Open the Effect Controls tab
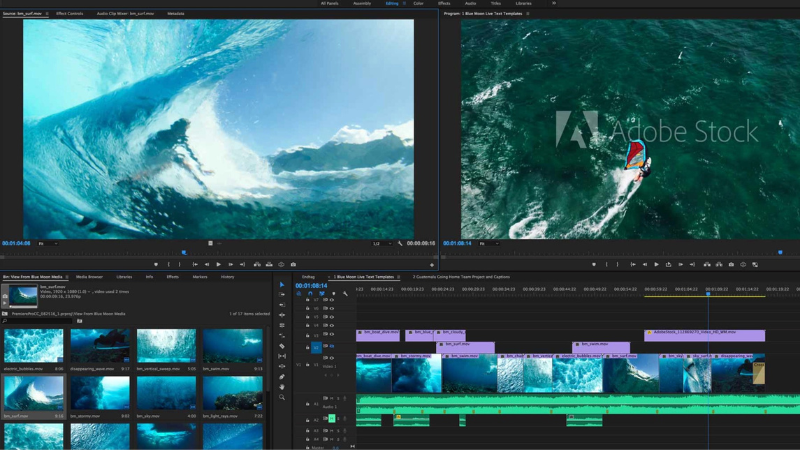 (x=69, y=14)
